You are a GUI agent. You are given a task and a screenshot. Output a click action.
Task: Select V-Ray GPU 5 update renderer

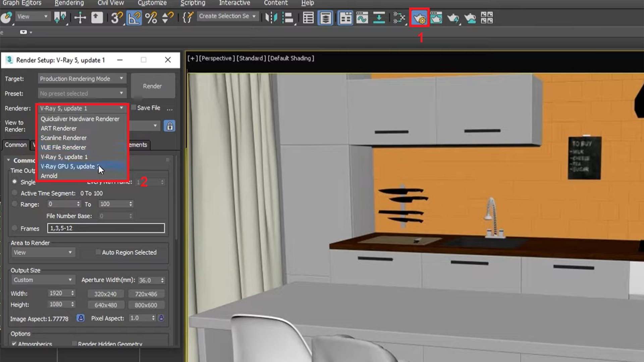(x=68, y=166)
